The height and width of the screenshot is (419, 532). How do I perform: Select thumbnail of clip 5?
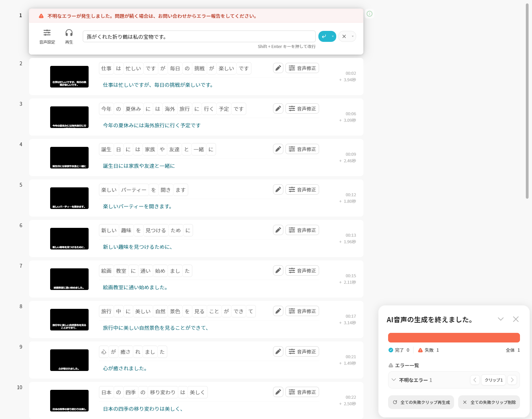[x=69, y=198]
